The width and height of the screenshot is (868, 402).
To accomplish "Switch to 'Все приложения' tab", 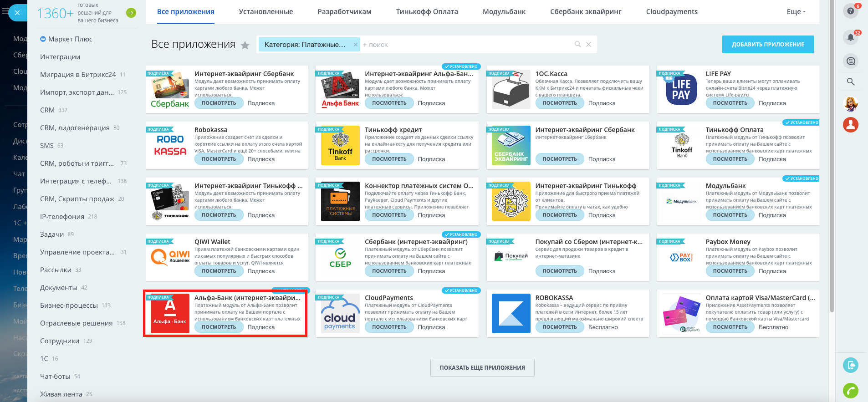I will (185, 12).
